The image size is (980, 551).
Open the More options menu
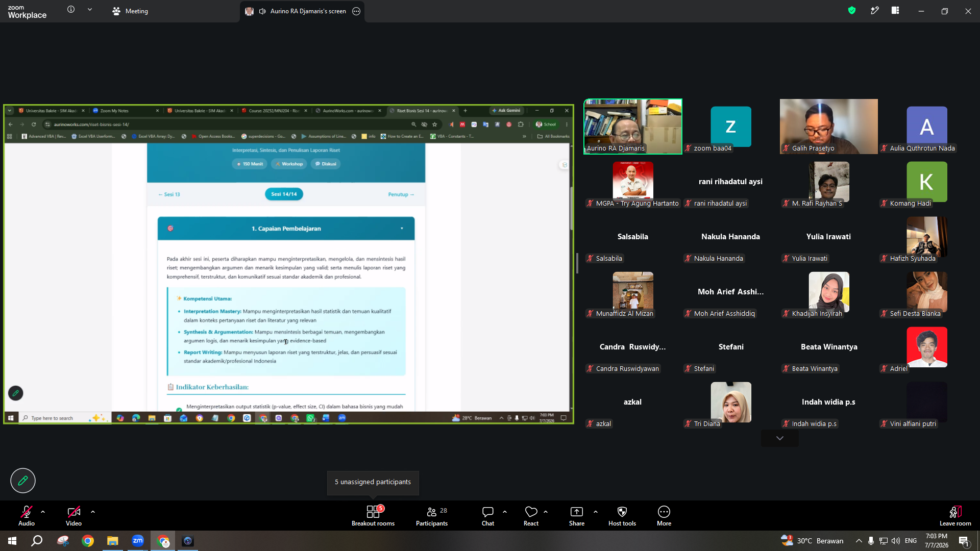tap(664, 515)
